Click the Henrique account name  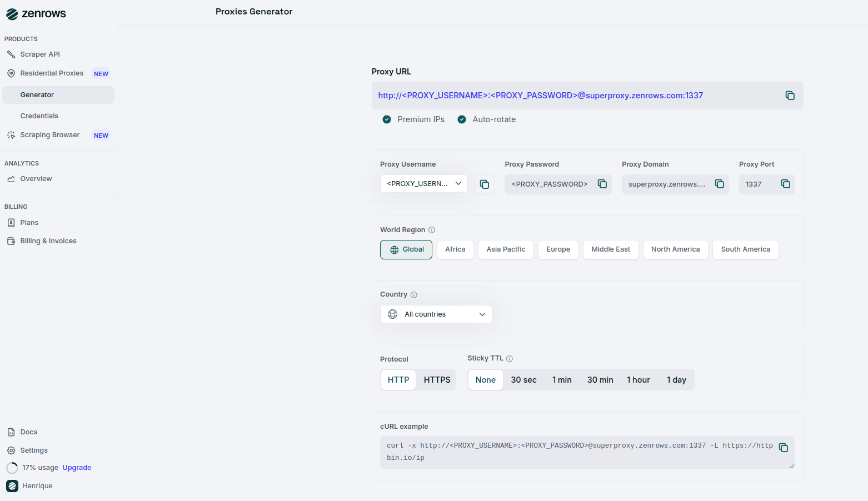[38, 486]
